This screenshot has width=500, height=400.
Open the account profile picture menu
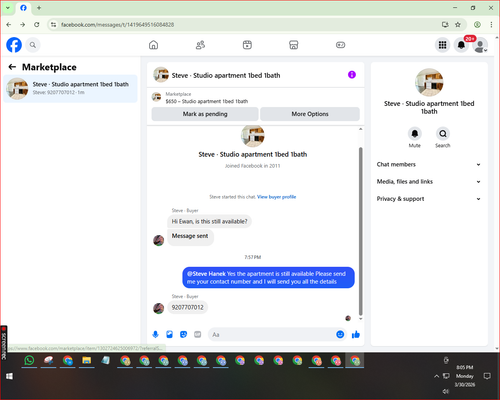480,45
